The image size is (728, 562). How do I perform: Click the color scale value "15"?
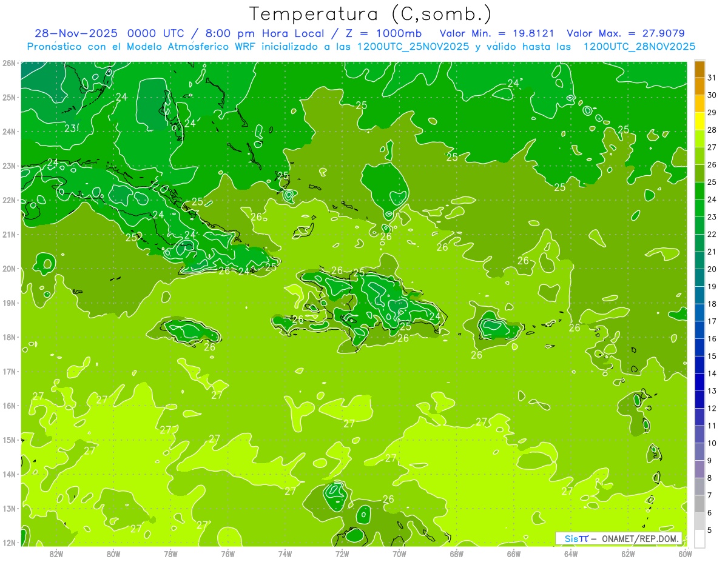click(712, 356)
